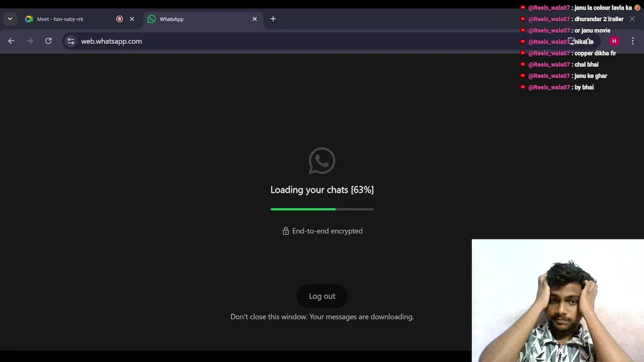Click chat comment 'dhurandar 2 trailer'

pos(599,19)
